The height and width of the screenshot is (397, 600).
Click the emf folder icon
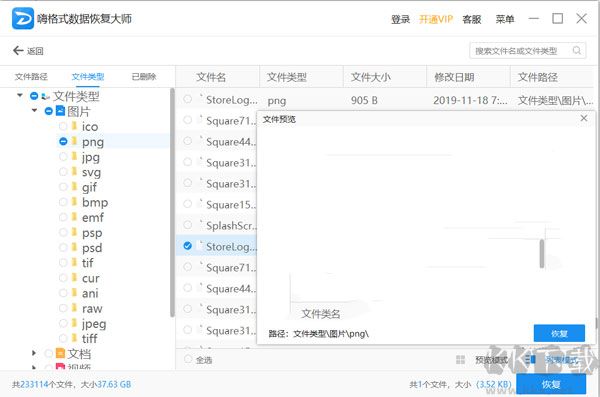(x=75, y=217)
